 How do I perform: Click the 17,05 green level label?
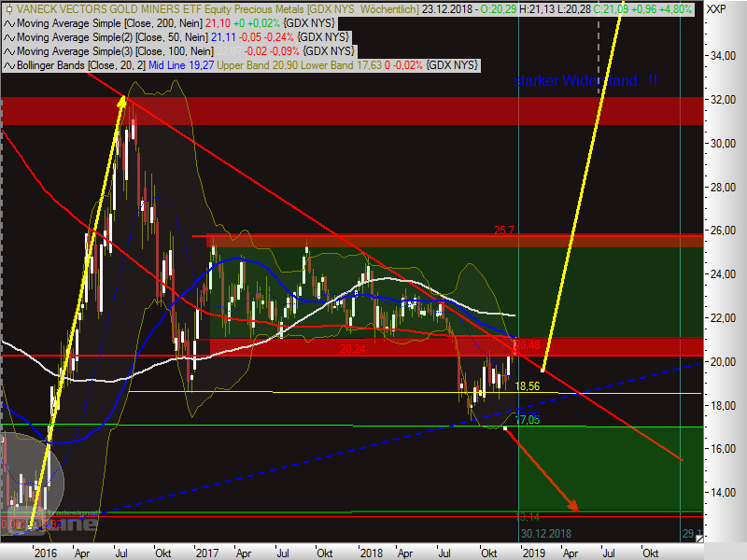528,419
